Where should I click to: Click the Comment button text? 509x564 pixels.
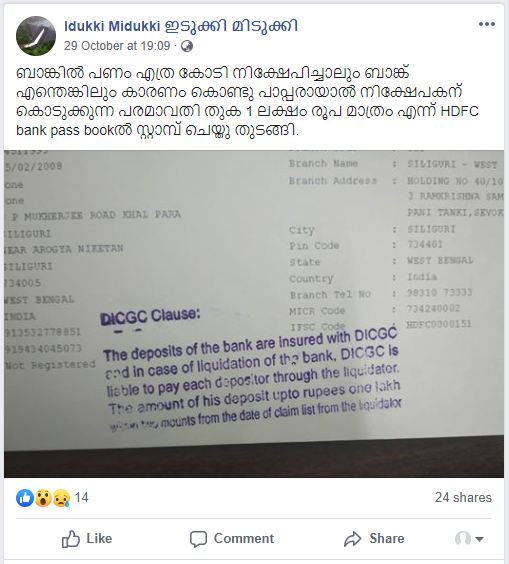(244, 538)
